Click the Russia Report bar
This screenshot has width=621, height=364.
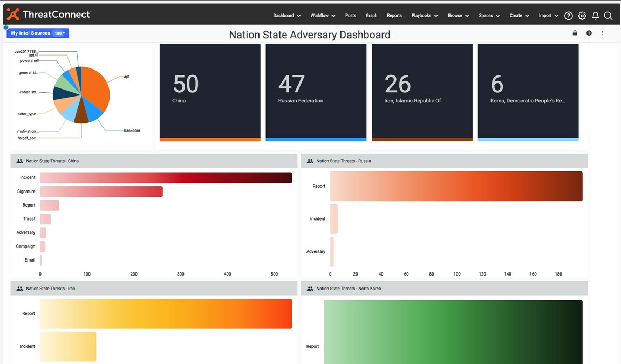456,186
